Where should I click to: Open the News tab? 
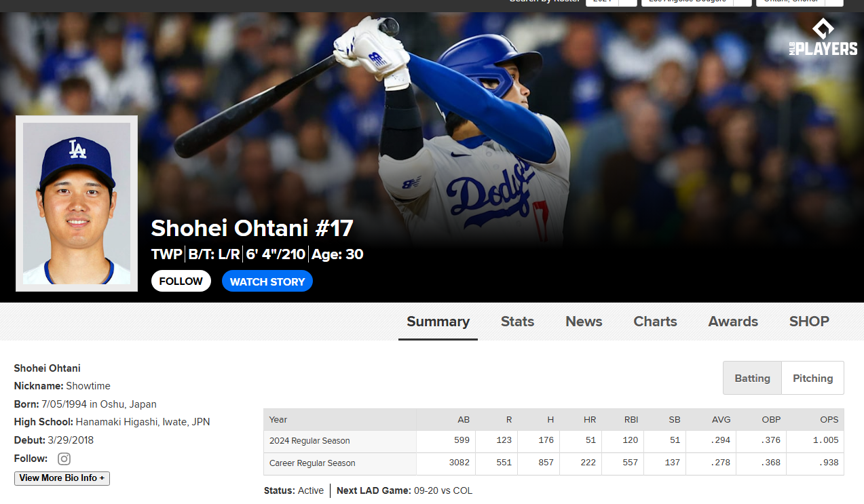click(x=584, y=322)
